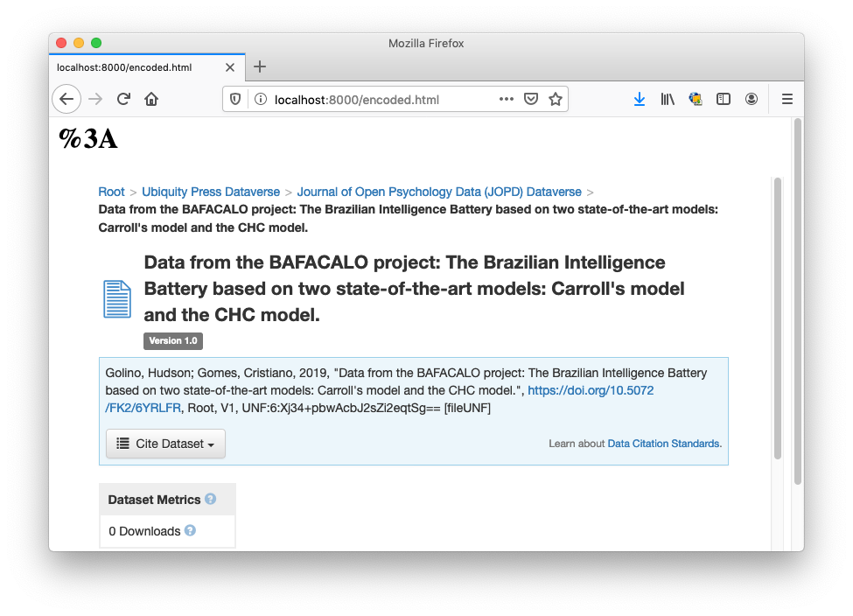Close the localhost:8000/encoded.html tab
Viewport: 853px width, 616px height.
(230, 67)
